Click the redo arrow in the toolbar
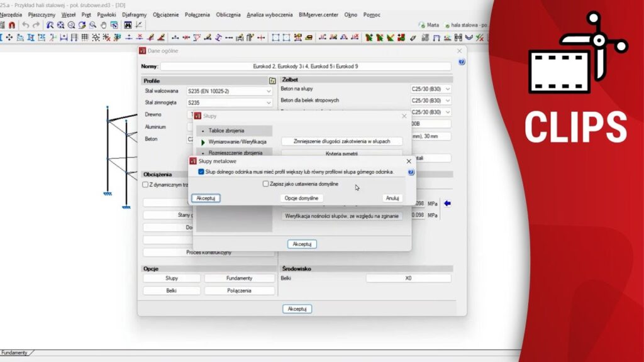The width and height of the screenshot is (644, 362). [36, 25]
